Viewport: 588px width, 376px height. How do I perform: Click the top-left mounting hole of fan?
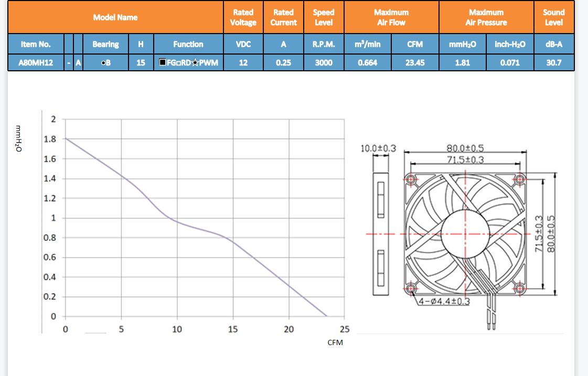pyautogui.click(x=410, y=180)
